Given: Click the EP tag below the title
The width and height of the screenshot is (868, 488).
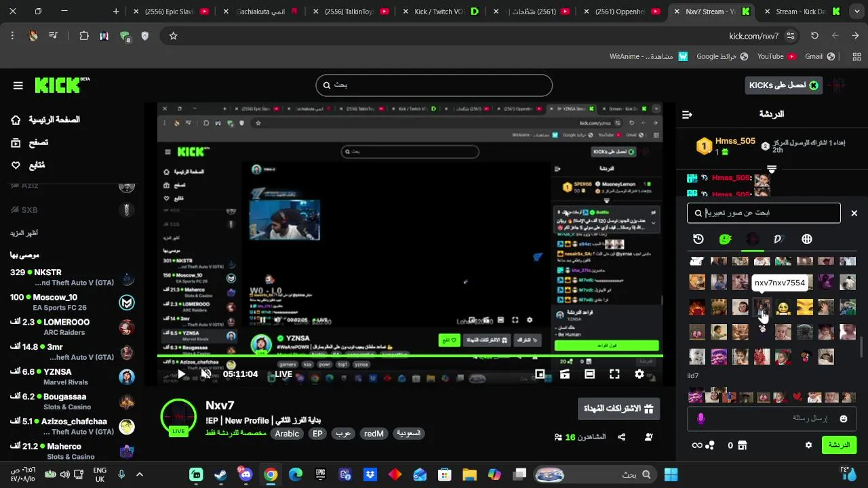Looking at the screenshot, I should click(317, 434).
